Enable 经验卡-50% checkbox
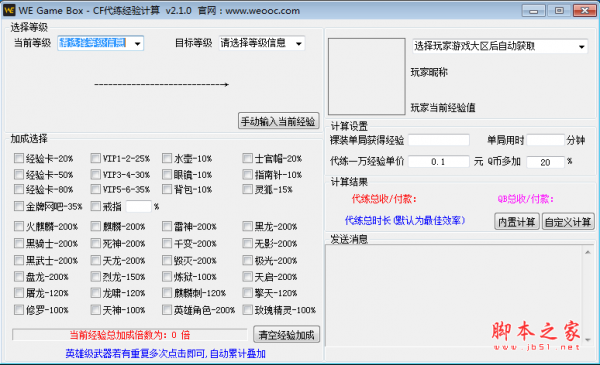The width and height of the screenshot is (600, 365). [x=19, y=174]
